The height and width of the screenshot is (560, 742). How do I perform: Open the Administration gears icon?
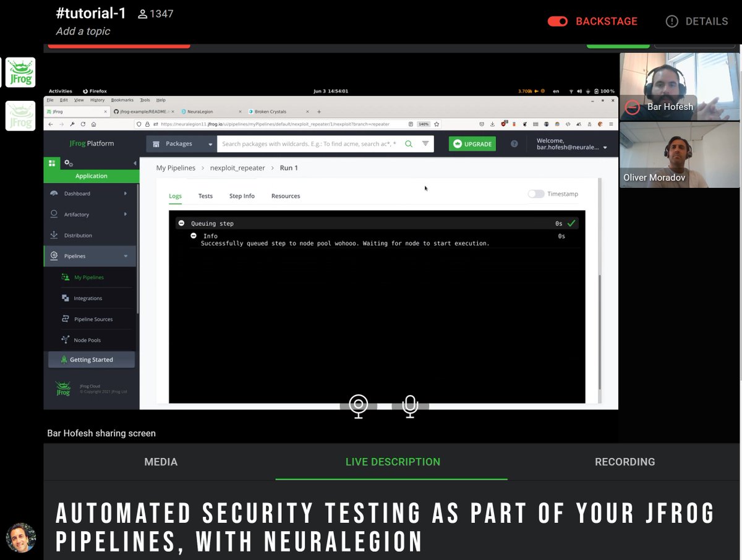tap(69, 163)
